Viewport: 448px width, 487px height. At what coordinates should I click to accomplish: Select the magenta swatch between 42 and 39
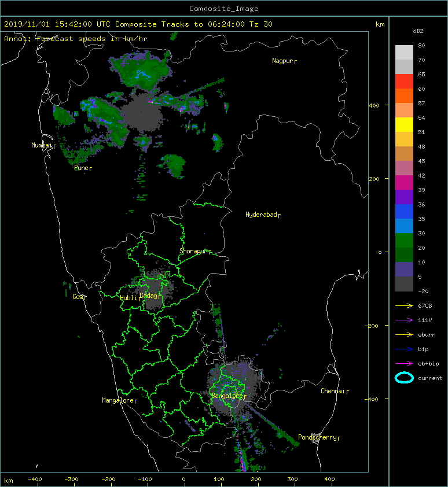click(x=404, y=183)
